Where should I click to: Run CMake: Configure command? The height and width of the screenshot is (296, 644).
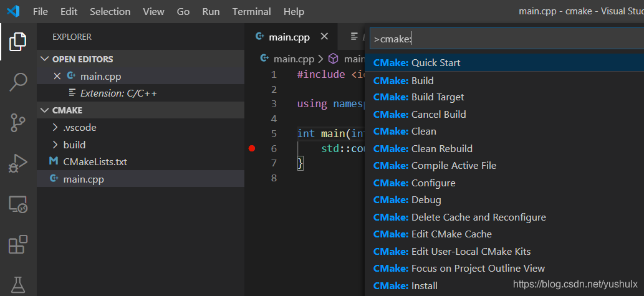click(x=504, y=183)
